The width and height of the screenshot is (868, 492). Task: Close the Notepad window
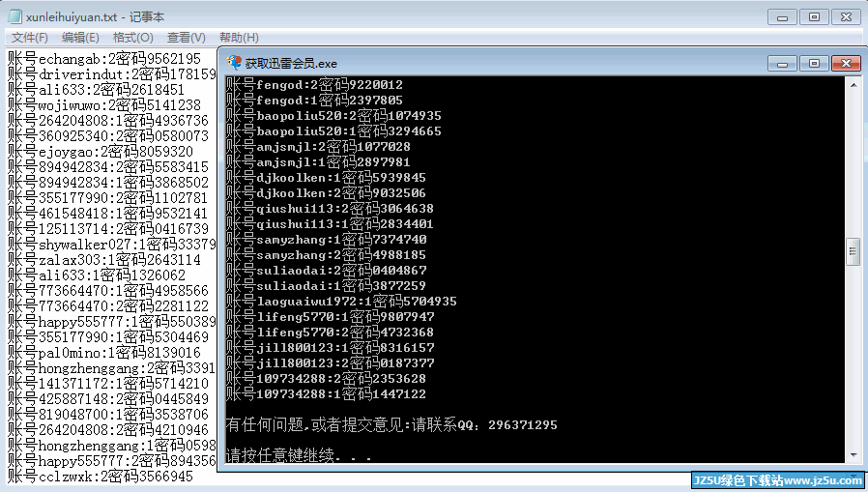847,17
